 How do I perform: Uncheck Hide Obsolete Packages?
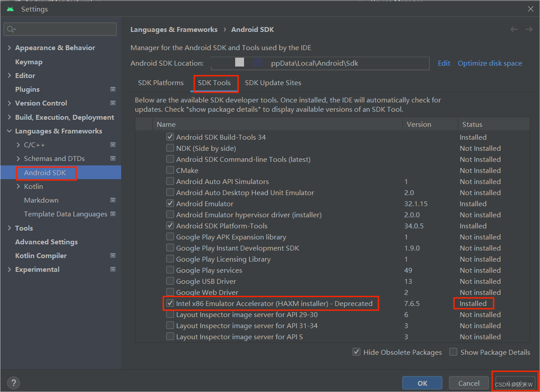(x=357, y=352)
